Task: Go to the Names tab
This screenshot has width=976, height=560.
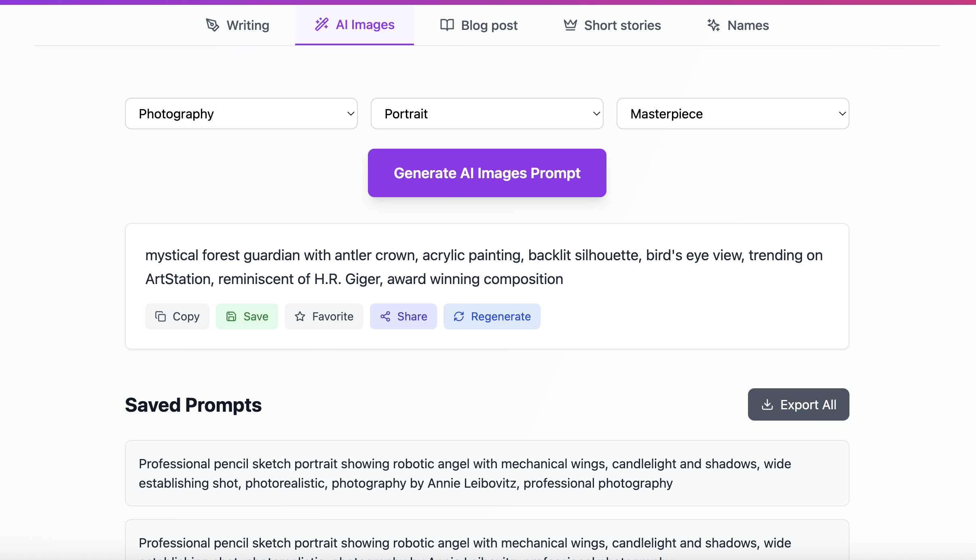Action: [x=738, y=25]
